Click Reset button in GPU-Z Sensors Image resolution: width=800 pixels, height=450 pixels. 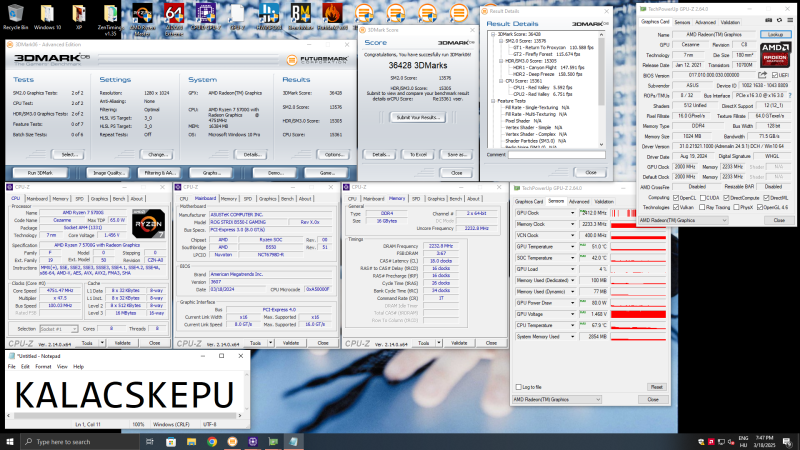coord(657,387)
